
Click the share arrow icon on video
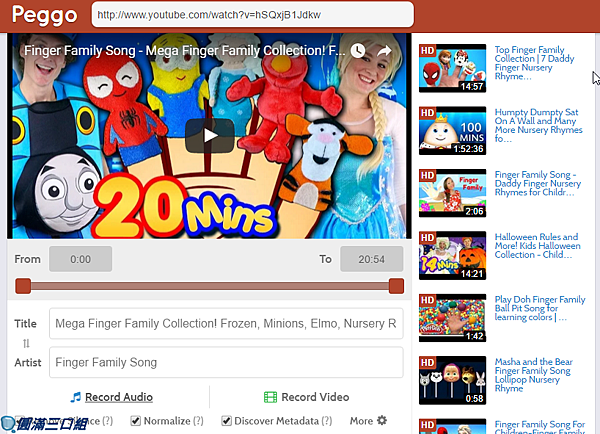pos(384,51)
